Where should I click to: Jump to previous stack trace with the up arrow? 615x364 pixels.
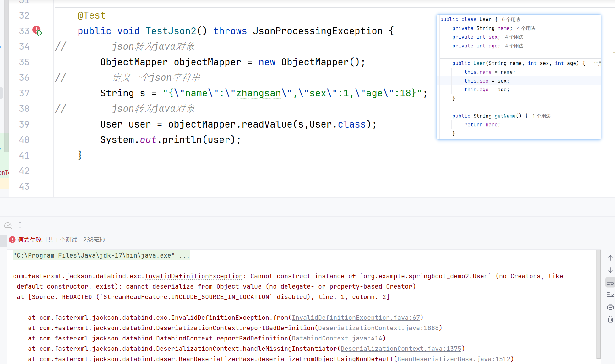(610, 258)
